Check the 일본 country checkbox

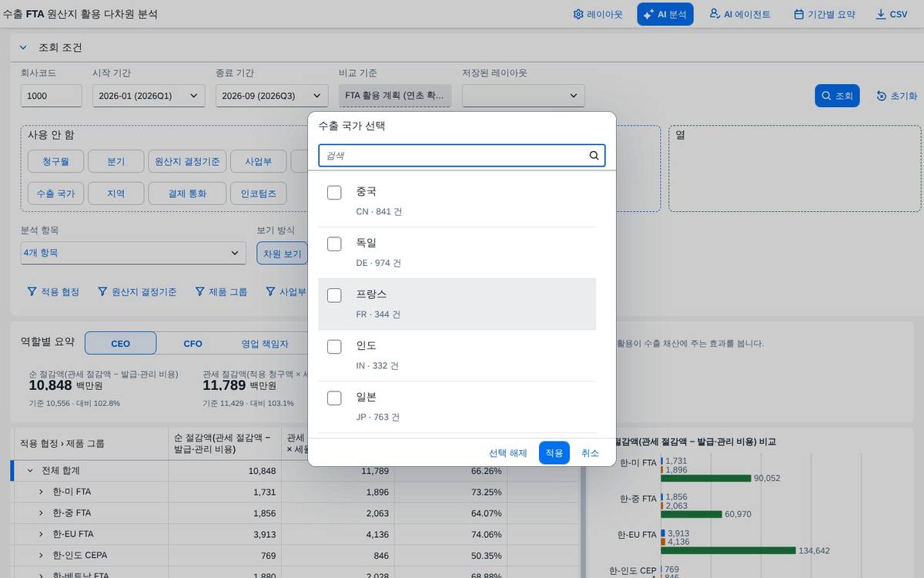pos(334,398)
